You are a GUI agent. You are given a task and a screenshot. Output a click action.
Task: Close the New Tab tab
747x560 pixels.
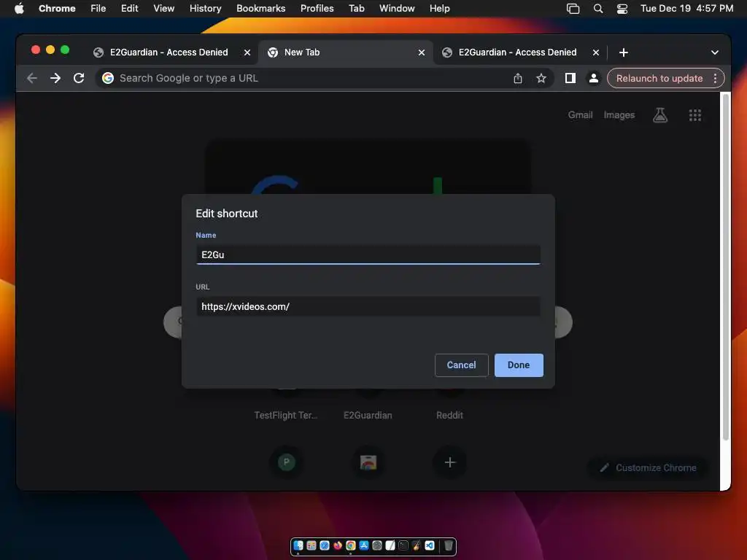point(422,52)
